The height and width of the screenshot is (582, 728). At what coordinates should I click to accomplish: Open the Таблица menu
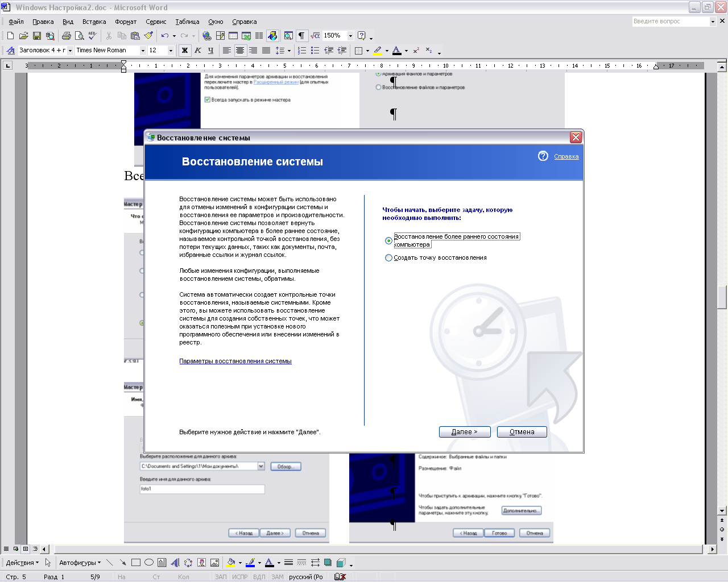187,22
